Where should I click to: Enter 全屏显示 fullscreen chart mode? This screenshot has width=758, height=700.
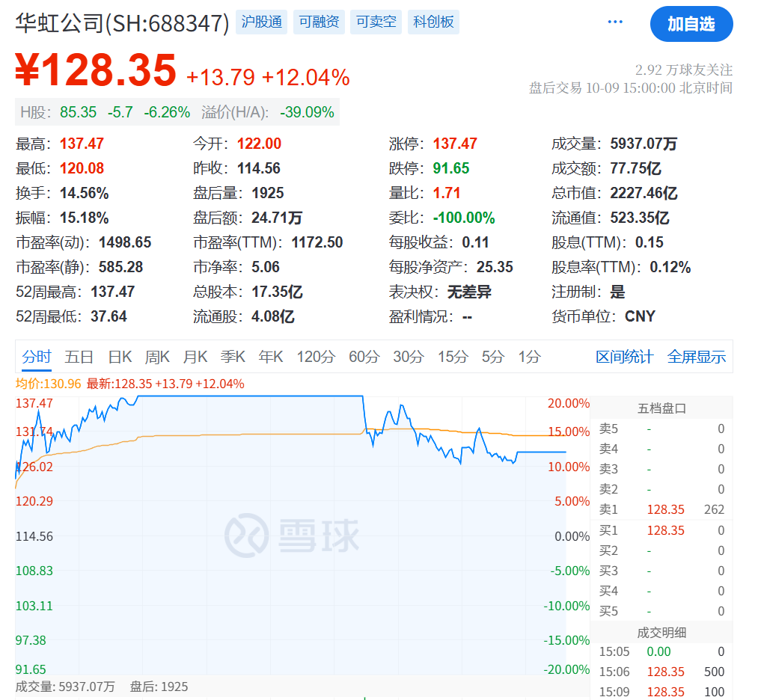point(696,357)
